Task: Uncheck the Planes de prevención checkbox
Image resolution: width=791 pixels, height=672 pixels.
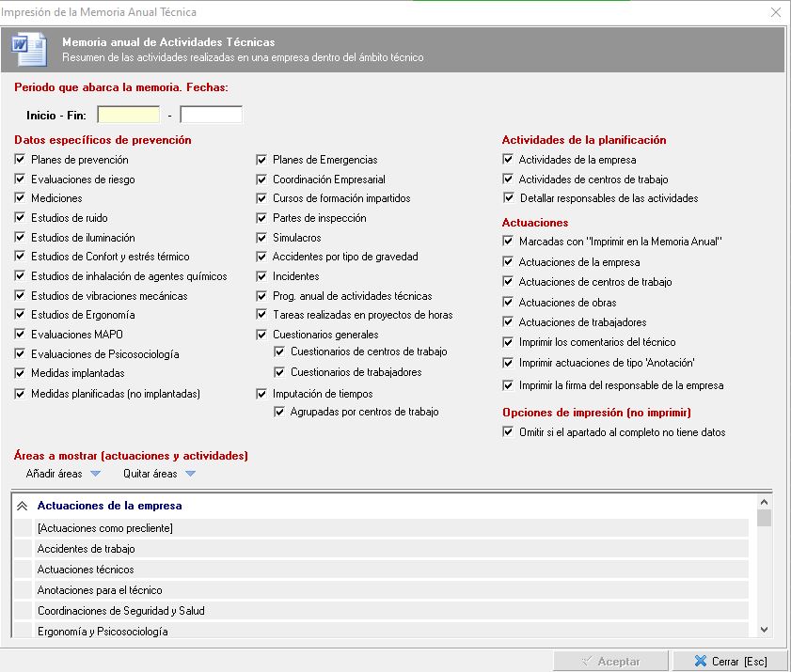Action: pyautogui.click(x=20, y=160)
